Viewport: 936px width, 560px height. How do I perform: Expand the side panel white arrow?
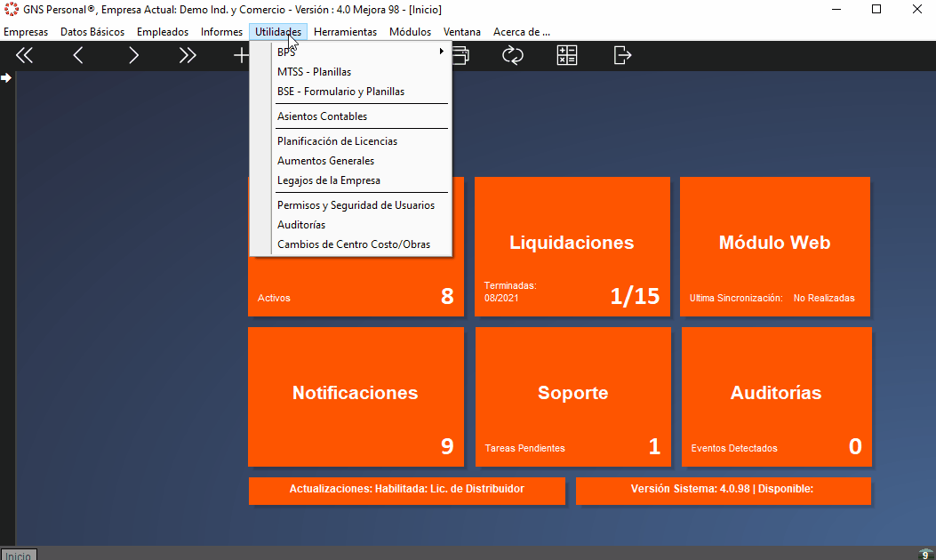pyautogui.click(x=6, y=77)
